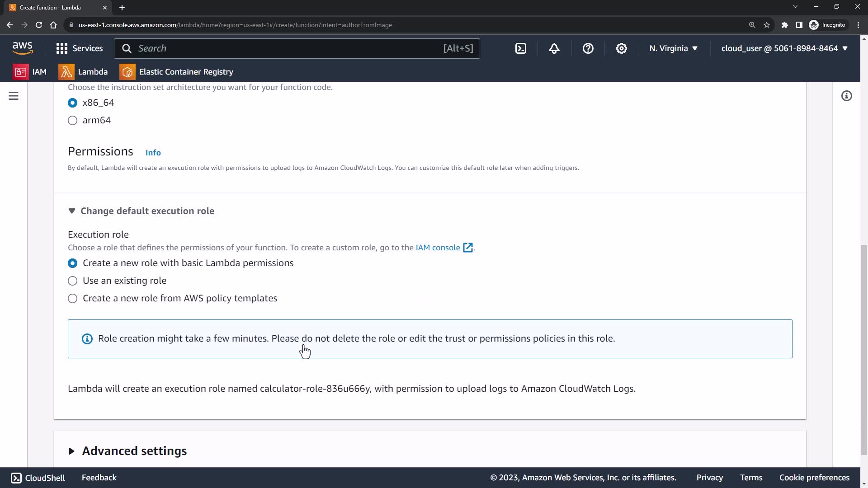The image size is (868, 488).
Task: Open the notifications bell
Action: (554, 48)
